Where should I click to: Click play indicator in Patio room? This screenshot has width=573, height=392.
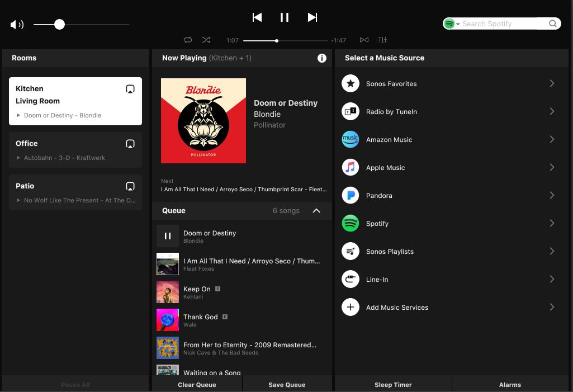(x=18, y=200)
